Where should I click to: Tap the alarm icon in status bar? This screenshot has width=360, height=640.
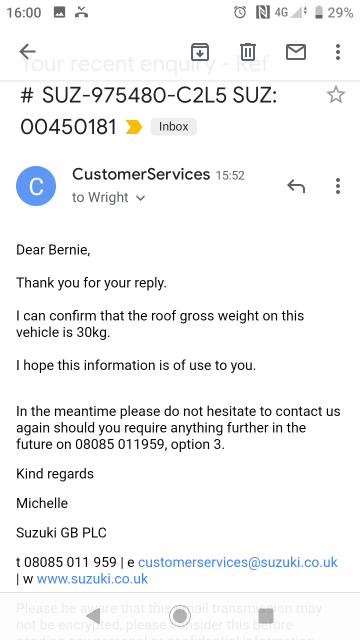point(240,13)
